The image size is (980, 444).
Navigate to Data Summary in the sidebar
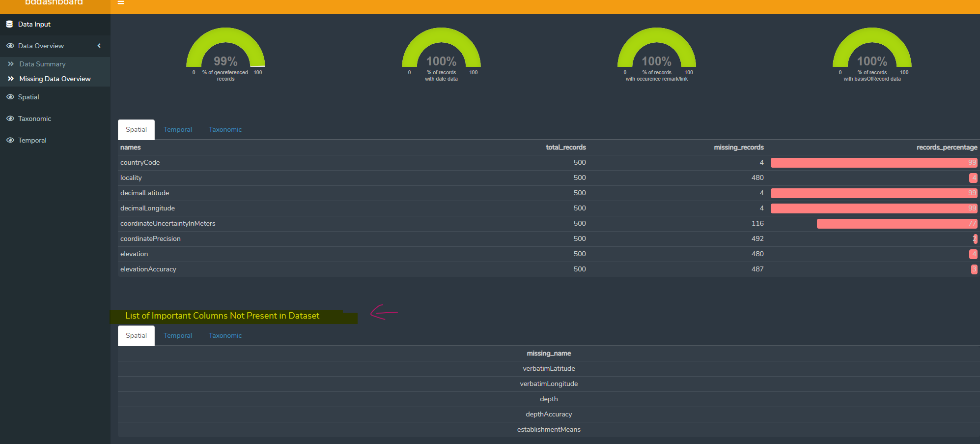pyautogui.click(x=42, y=63)
